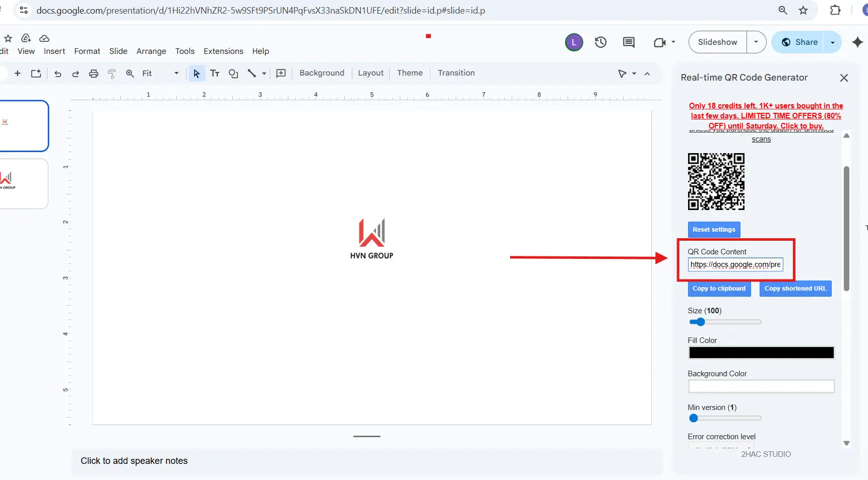This screenshot has width=868, height=480.
Task: Open Gemini sparkle assistant
Action: click(x=857, y=42)
